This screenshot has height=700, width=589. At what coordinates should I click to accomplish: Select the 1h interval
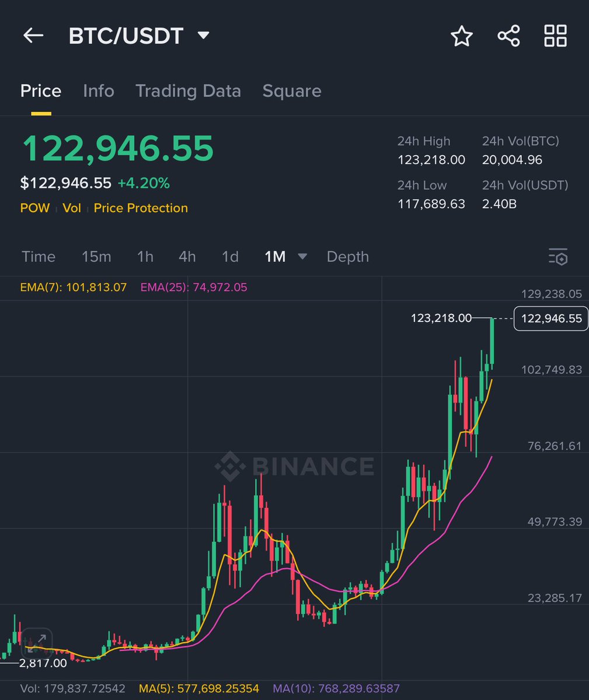[x=145, y=257]
